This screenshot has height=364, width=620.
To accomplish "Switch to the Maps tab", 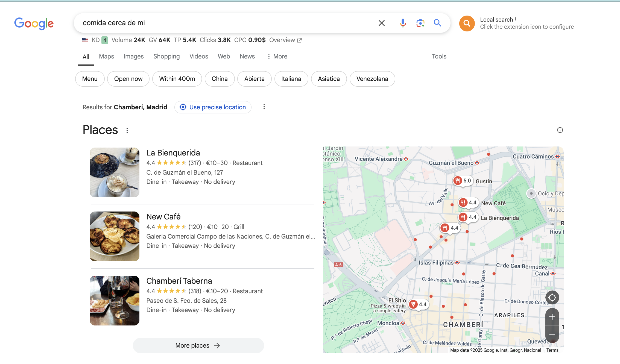I will coord(106,56).
